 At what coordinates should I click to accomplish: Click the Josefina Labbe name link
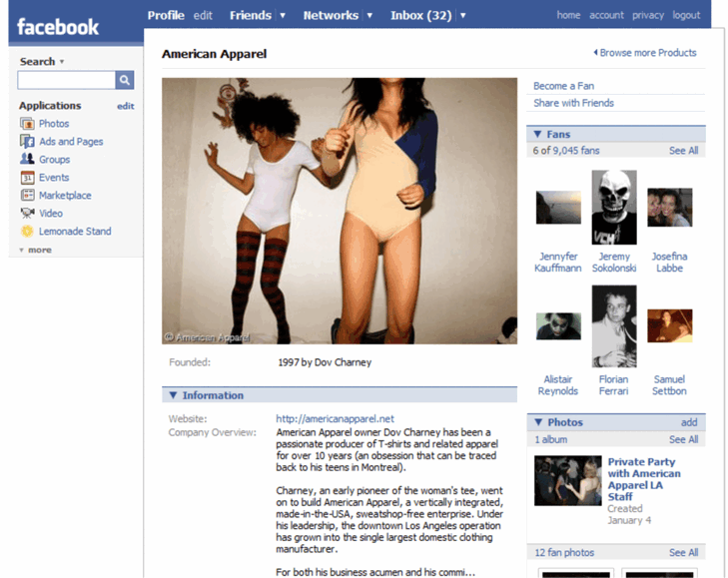[669, 262]
